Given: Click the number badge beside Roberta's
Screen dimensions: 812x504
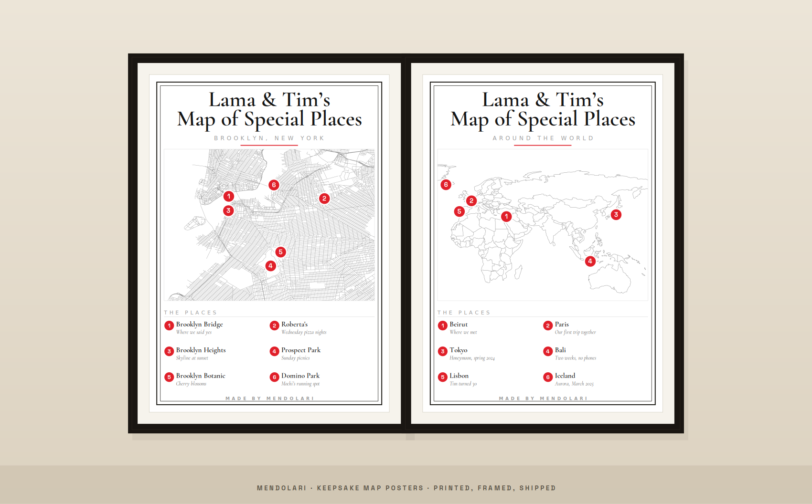Looking at the screenshot, I should pyautogui.click(x=274, y=325).
